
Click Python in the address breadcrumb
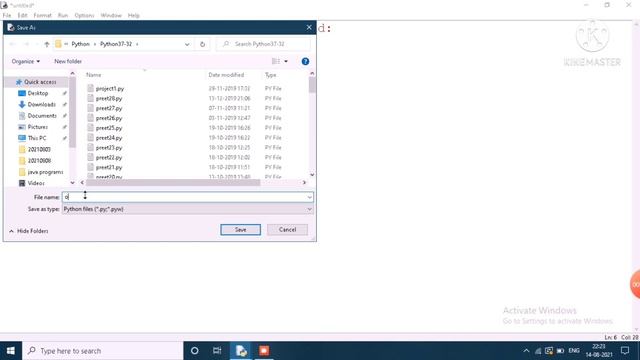click(80, 44)
